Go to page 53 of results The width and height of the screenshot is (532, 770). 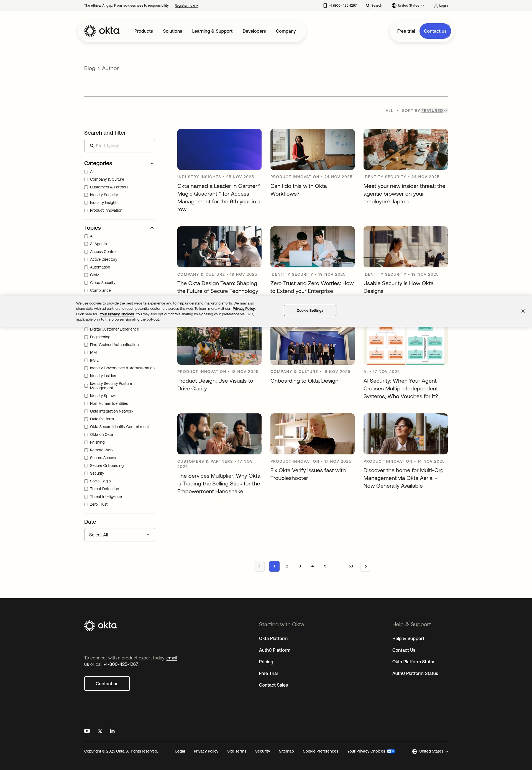pyautogui.click(x=351, y=566)
